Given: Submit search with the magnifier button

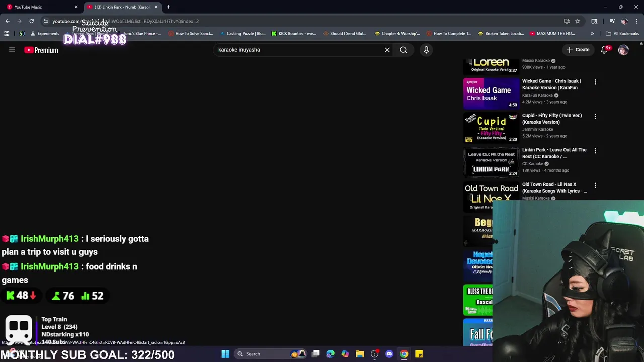Looking at the screenshot, I should pos(404,50).
